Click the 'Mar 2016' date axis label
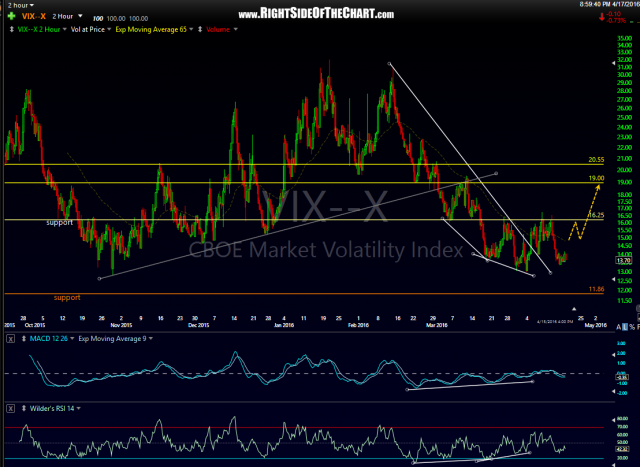 pos(436,325)
